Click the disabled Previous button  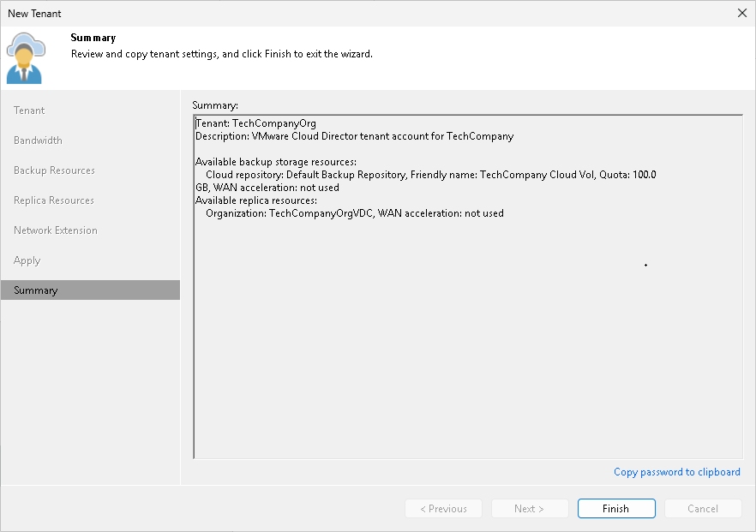tap(443, 508)
